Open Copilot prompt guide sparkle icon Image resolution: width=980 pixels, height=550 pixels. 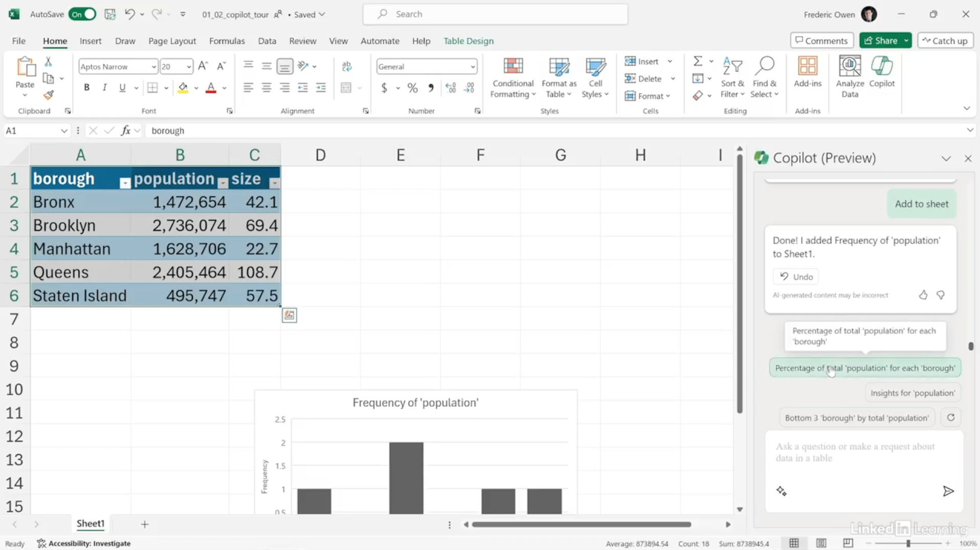[782, 491]
